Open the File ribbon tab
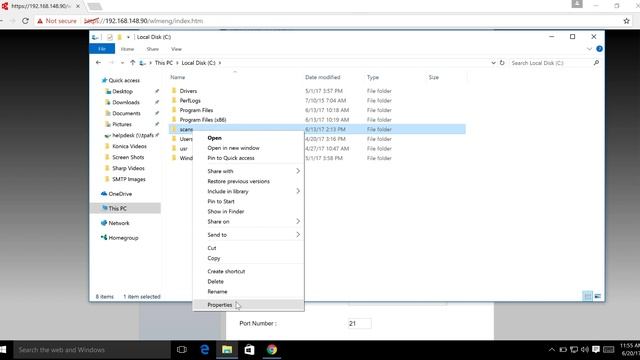The width and height of the screenshot is (640, 360). [x=102, y=49]
